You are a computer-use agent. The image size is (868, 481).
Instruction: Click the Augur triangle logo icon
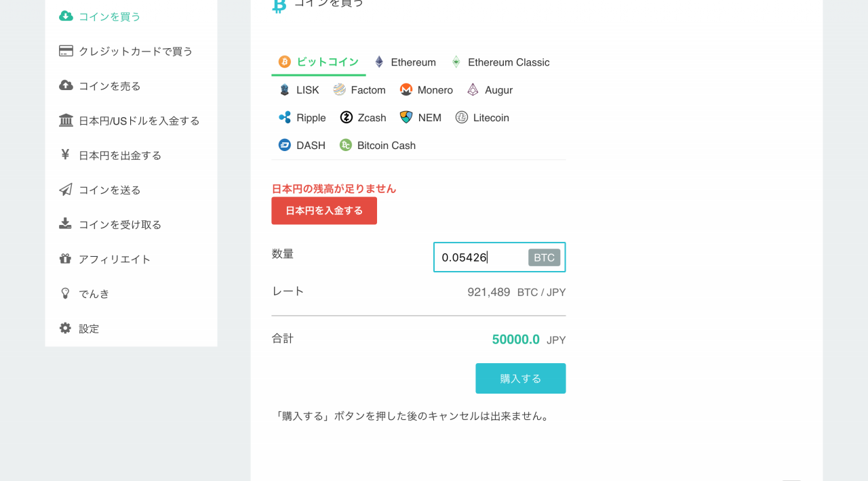[x=473, y=89]
